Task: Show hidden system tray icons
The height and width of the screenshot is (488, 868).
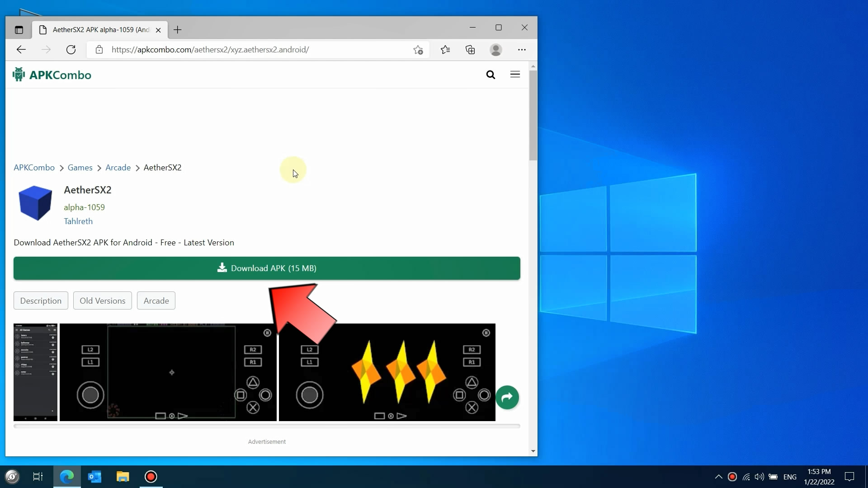Action: click(718, 477)
